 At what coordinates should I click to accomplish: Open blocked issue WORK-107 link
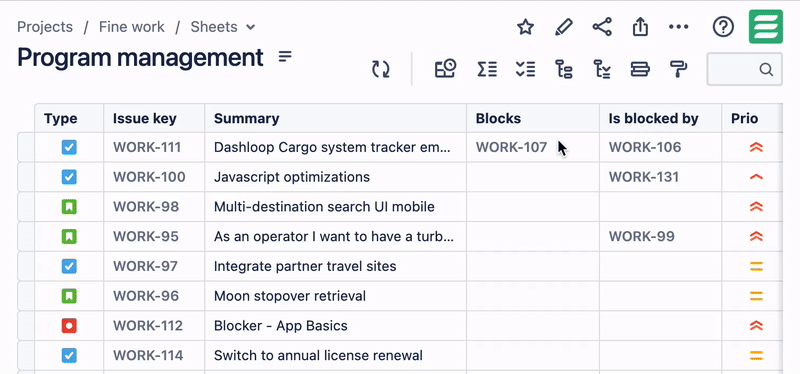(511, 147)
